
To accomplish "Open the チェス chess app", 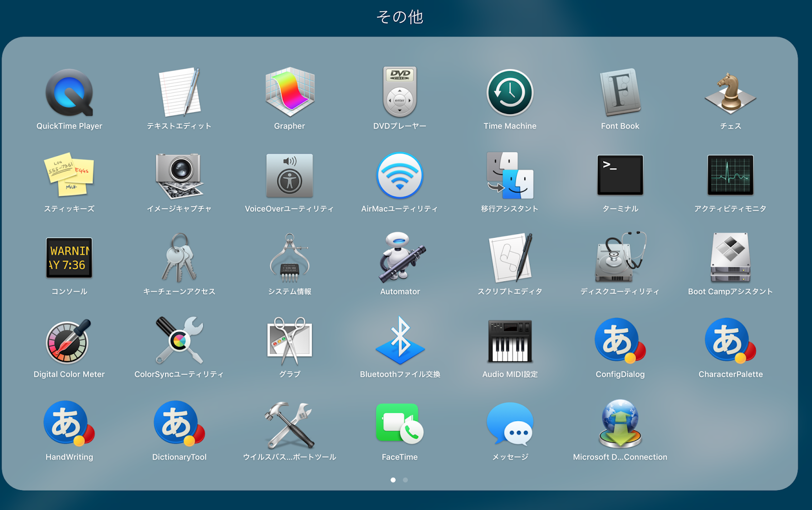I will (730, 92).
